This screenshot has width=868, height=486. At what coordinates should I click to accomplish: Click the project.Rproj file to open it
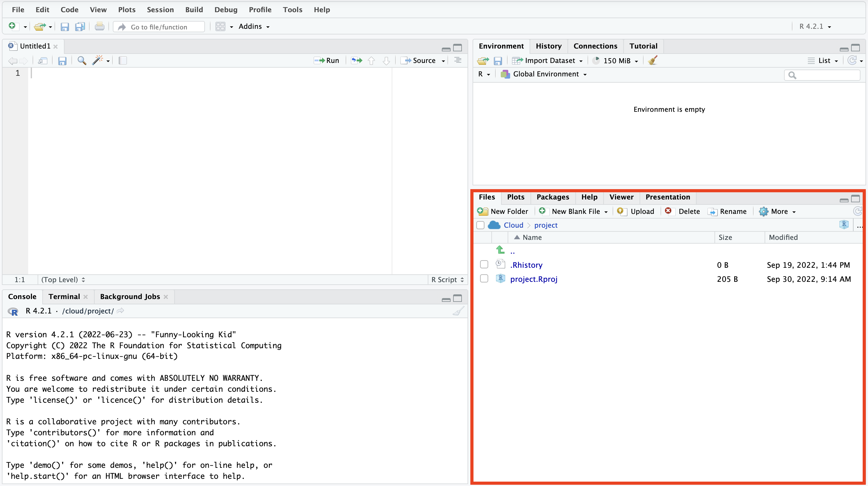534,279
